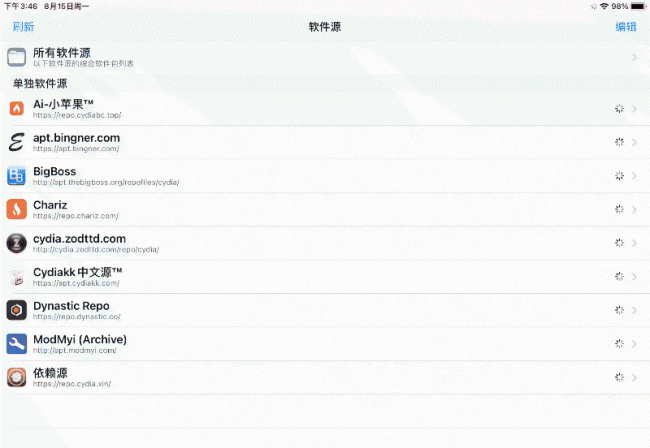Click the repo.cydiabc.top URL
This screenshot has height=448, width=650.
tap(77, 115)
